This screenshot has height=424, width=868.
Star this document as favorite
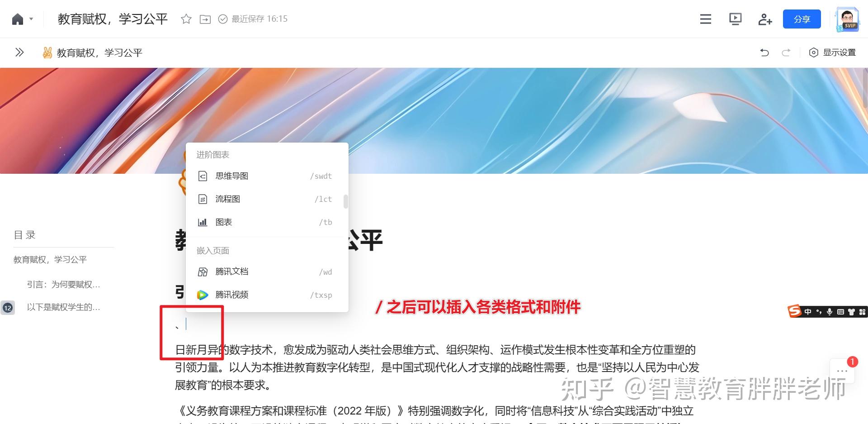tap(186, 19)
